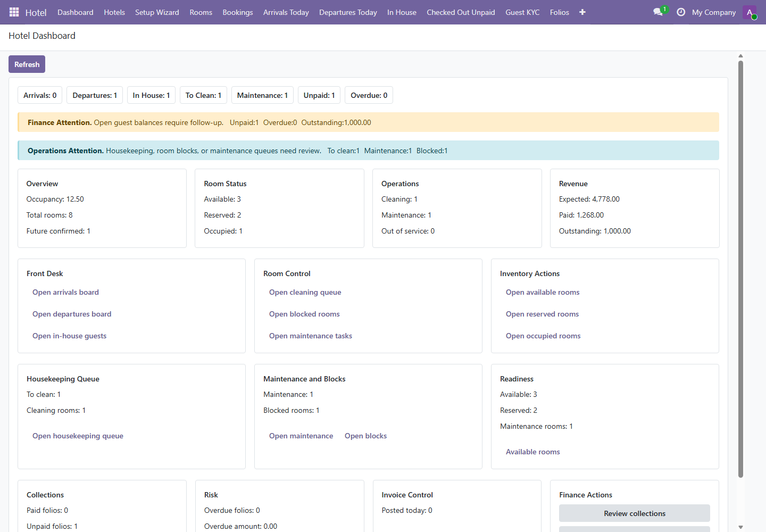Open the Dashboard menu
The image size is (766, 532).
click(76, 12)
